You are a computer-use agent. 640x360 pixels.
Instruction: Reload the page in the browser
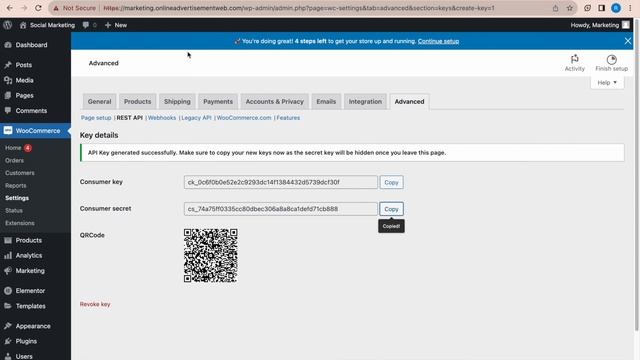(x=38, y=8)
